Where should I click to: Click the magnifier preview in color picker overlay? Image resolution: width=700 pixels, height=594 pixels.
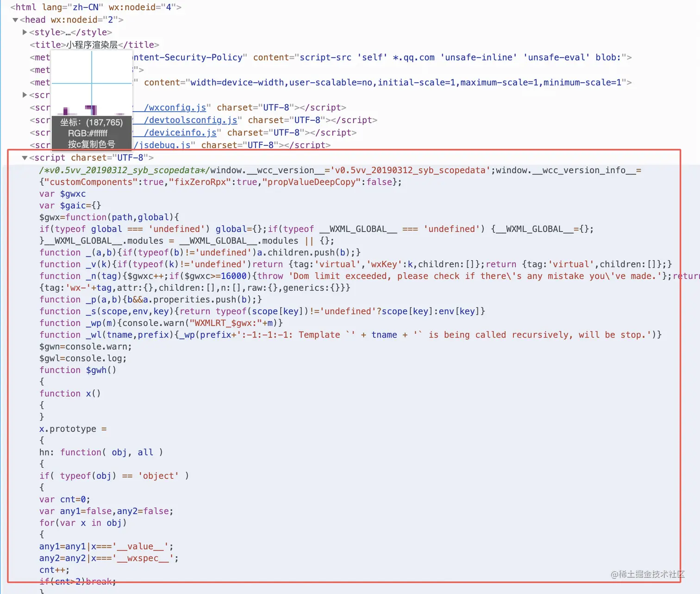tap(92, 83)
